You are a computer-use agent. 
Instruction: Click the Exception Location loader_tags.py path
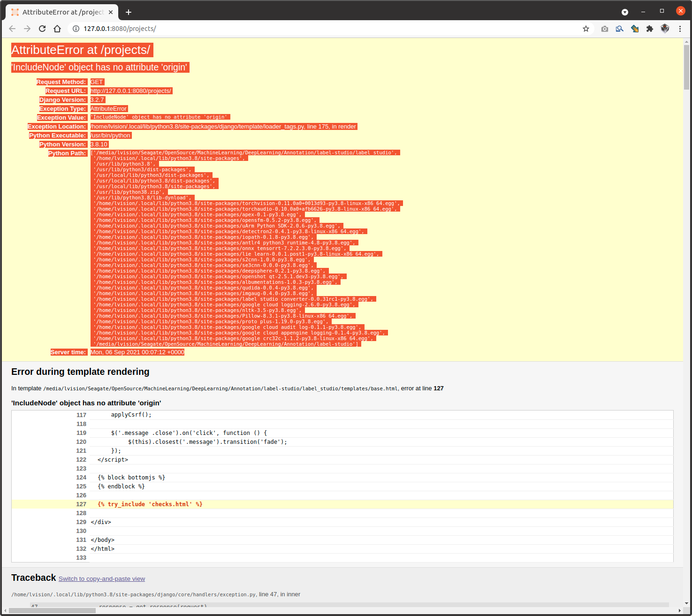pos(224,127)
